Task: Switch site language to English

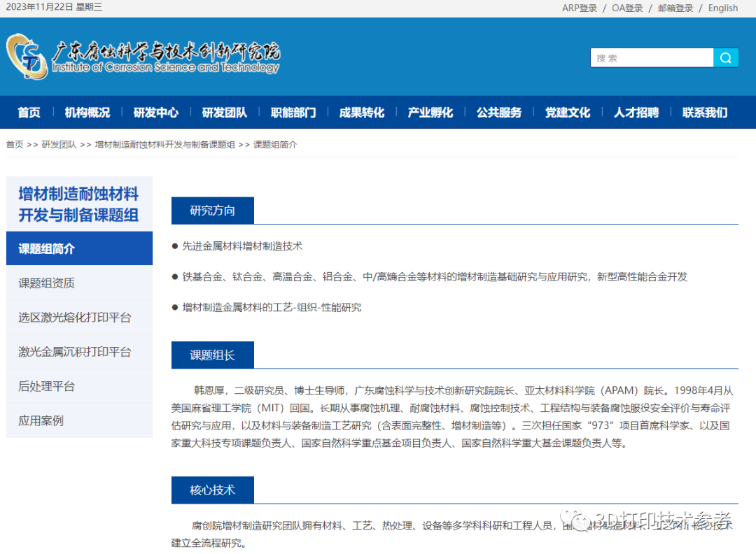Action: coord(722,8)
